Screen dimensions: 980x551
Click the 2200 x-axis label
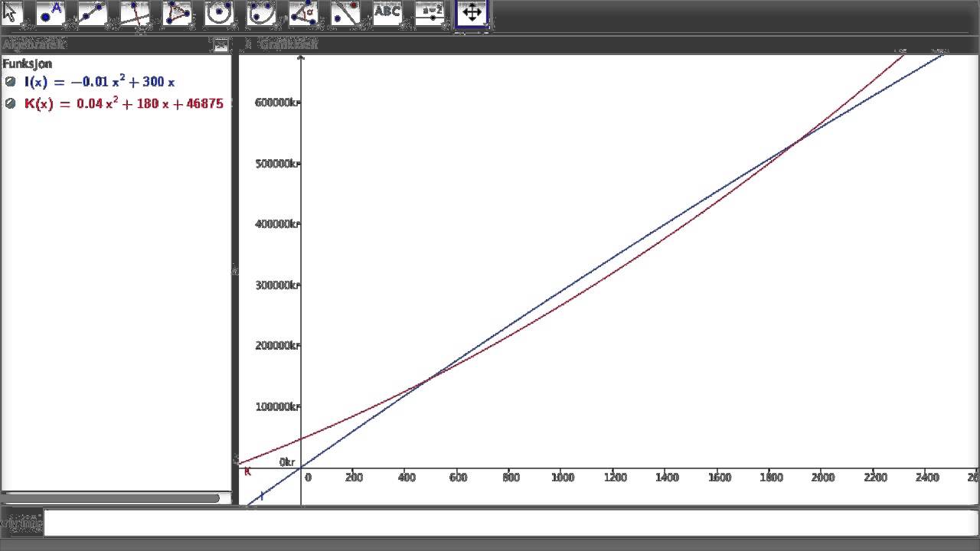point(875,478)
